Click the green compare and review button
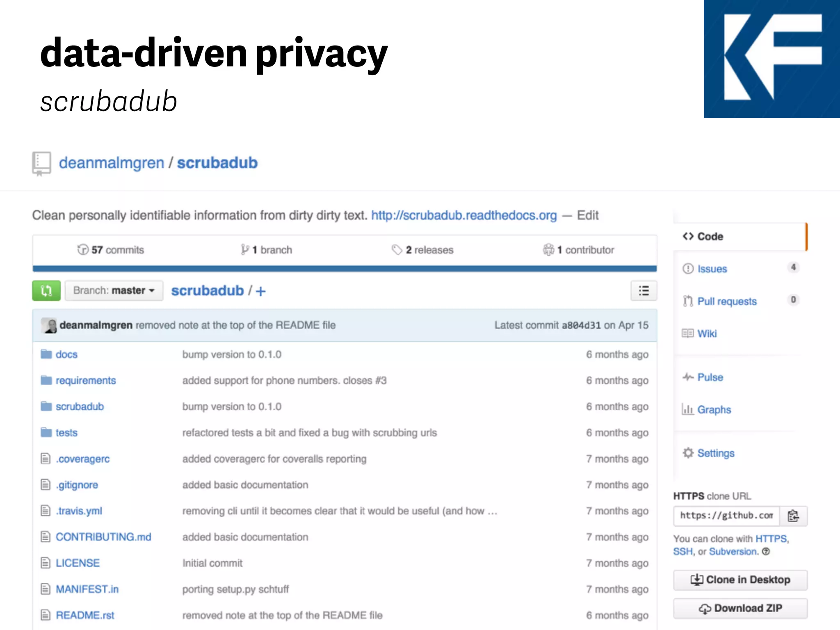The image size is (840, 630). tap(46, 291)
